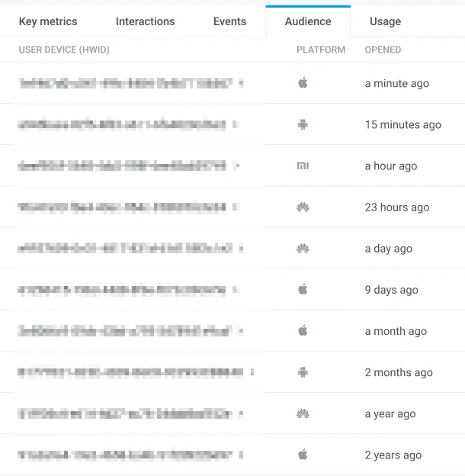Switch to the Usage tab
Viewport: 465px width, 476px height.
click(x=385, y=21)
